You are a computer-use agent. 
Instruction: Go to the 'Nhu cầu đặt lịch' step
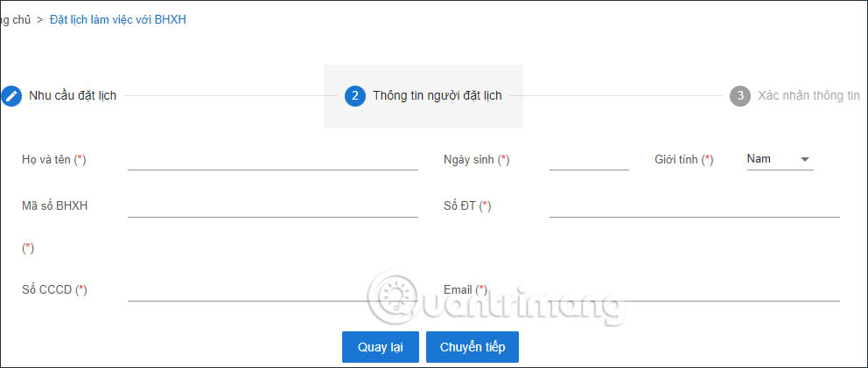pos(73,96)
